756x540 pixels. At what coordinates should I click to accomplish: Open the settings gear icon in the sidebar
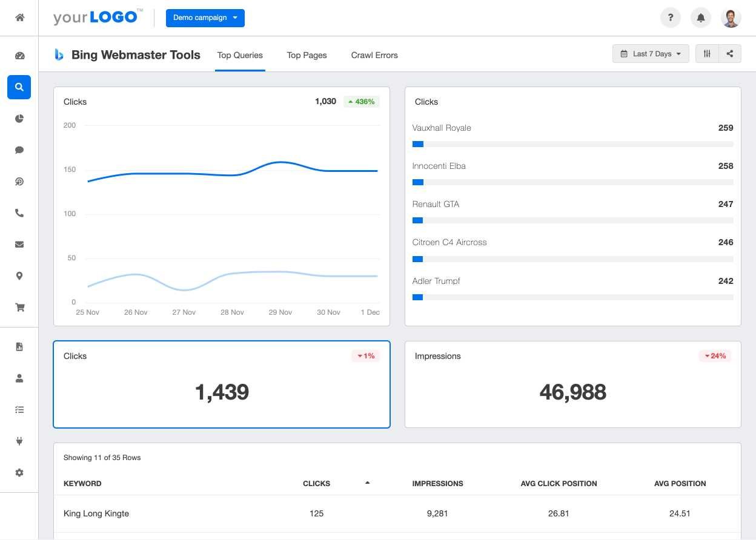(19, 473)
